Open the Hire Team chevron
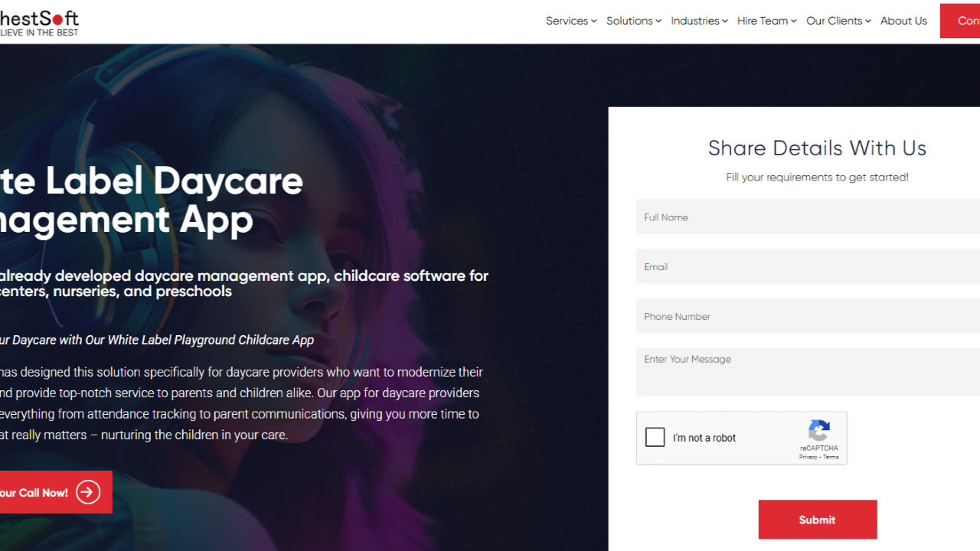The width and height of the screenshot is (980, 551). [x=794, y=21]
